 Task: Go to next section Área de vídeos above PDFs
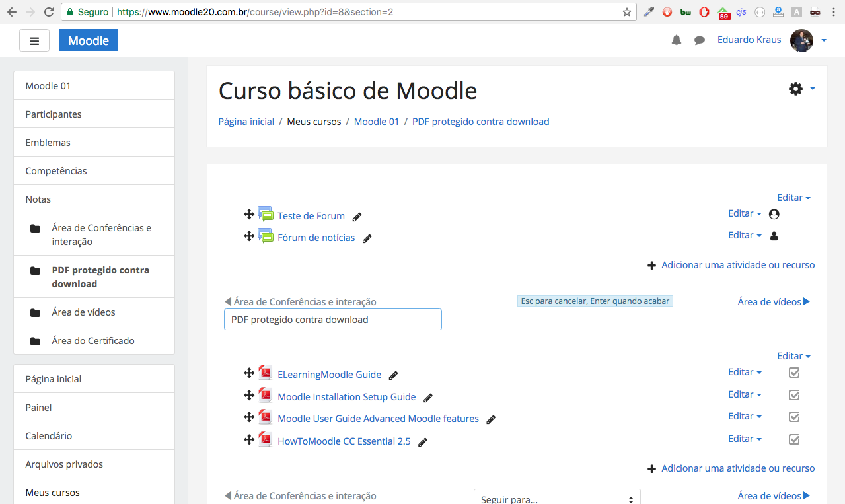774,302
